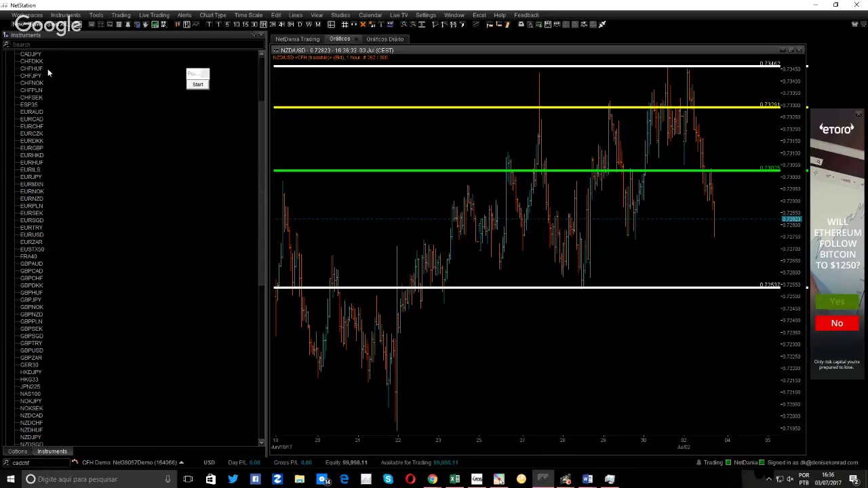Close the Gráficos tab

[357, 39]
